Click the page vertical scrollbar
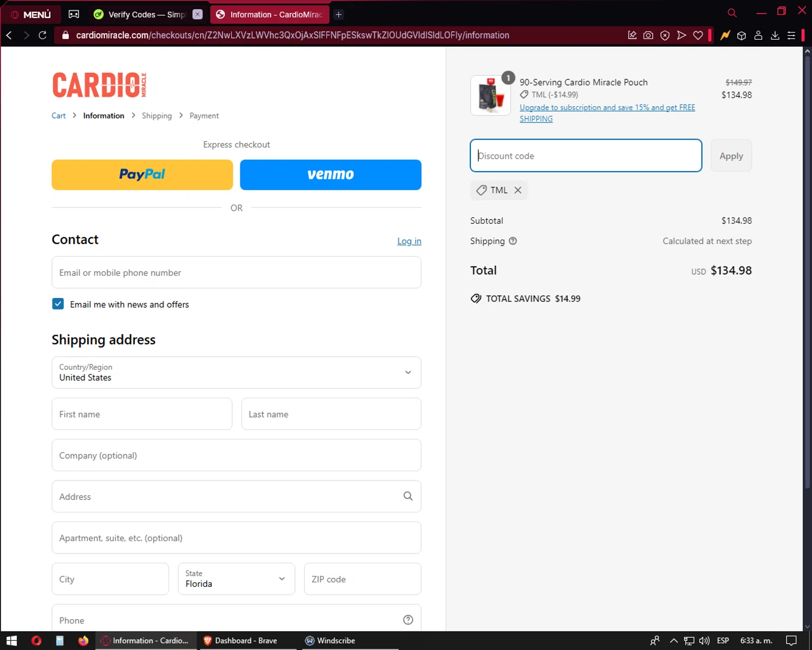This screenshot has height=650, width=812. (x=807, y=271)
